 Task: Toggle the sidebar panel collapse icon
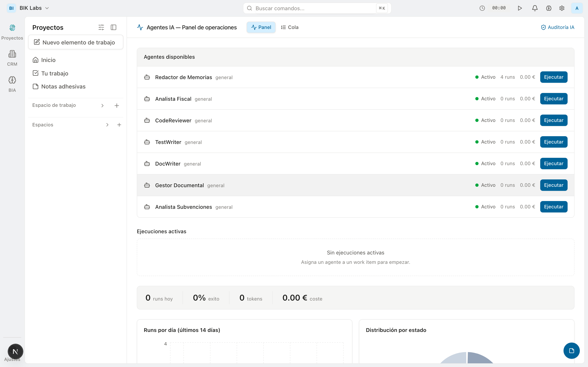[114, 27]
